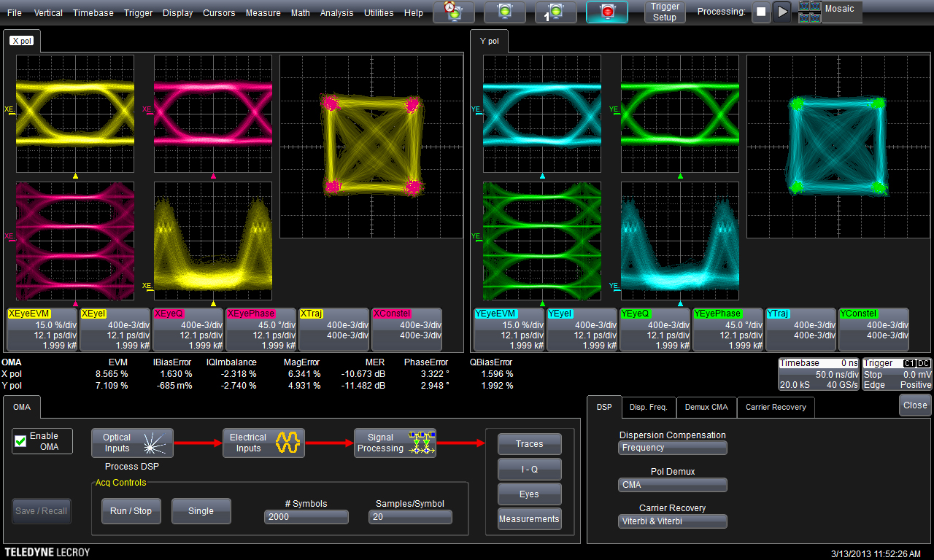The width and height of the screenshot is (934, 560).
Task: Open the Mosaic display layout icon
Action: click(809, 12)
